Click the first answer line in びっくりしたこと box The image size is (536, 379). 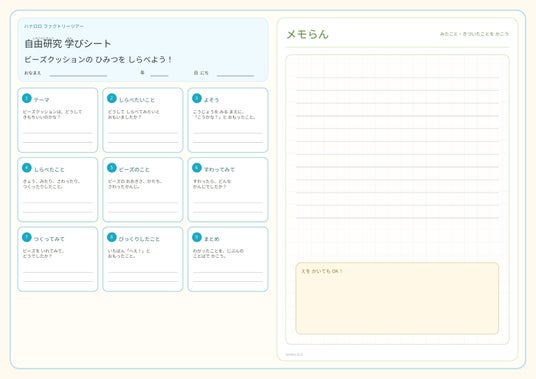tap(143, 272)
